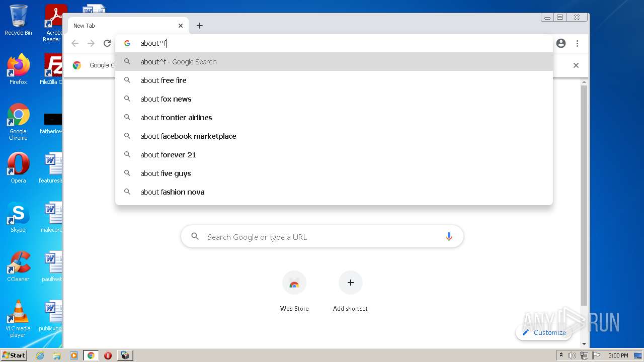Open the Chrome profile avatar menu
This screenshot has width=644, height=362.
[561, 43]
